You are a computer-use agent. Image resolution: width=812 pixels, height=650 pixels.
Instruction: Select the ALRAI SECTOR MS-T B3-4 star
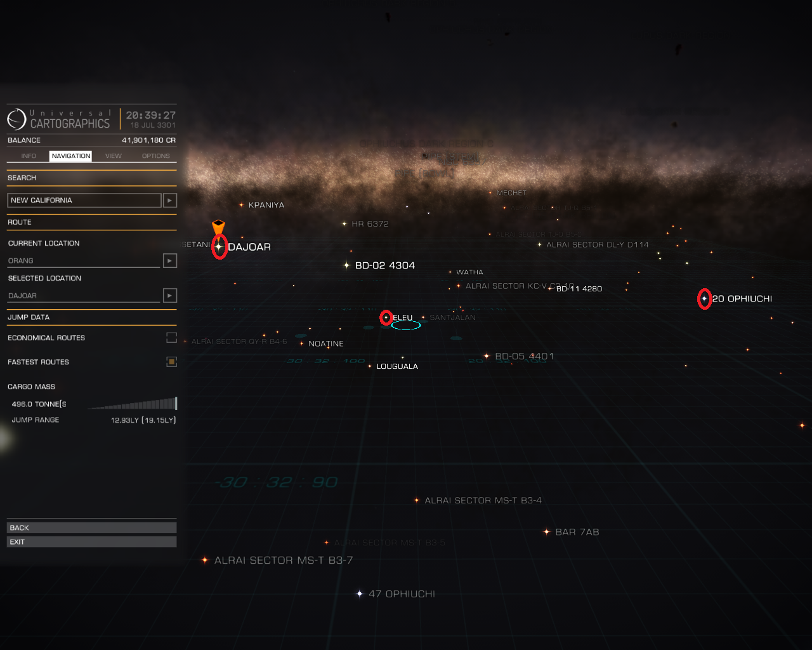pyautogui.click(x=417, y=500)
